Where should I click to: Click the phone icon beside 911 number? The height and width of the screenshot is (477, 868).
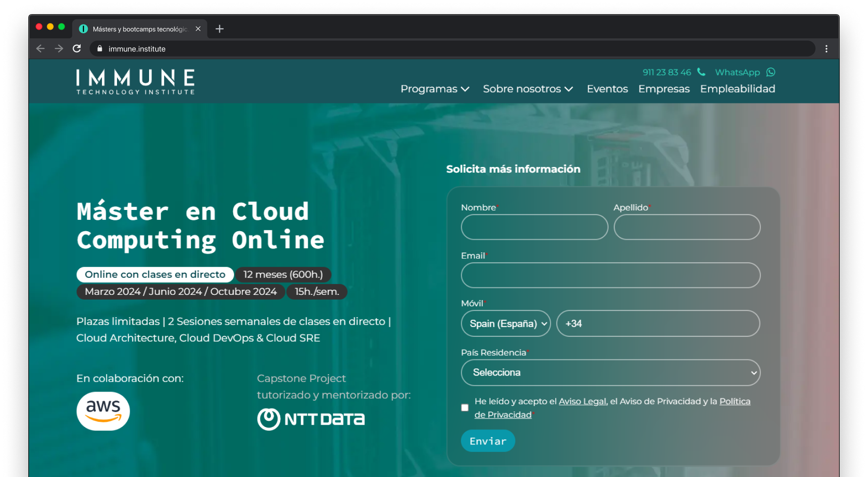point(701,72)
